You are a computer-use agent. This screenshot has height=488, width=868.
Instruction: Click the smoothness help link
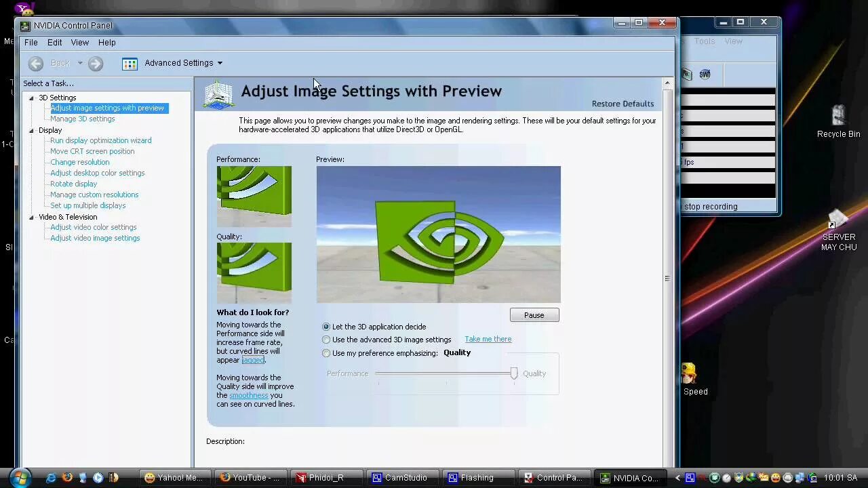click(249, 395)
